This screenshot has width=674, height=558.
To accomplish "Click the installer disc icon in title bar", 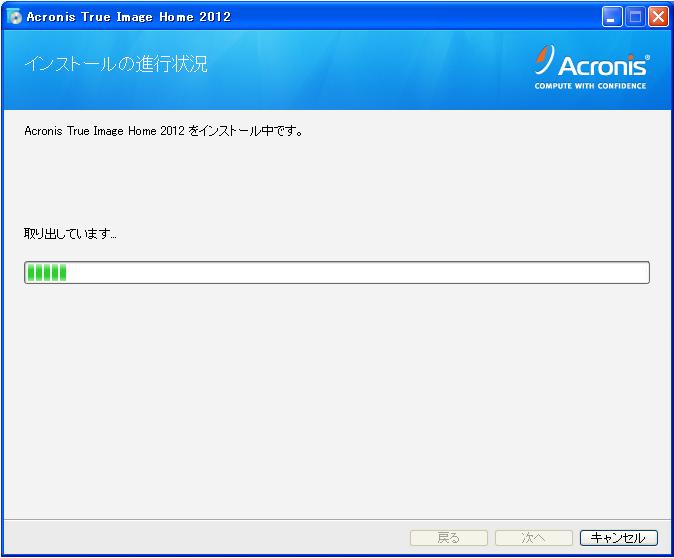I will click(14, 17).
